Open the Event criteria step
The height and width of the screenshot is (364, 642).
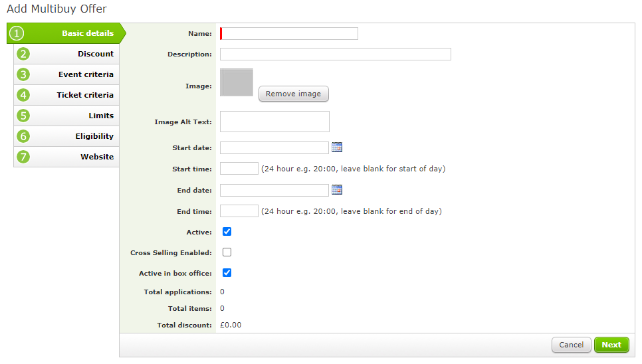pyautogui.click(x=66, y=74)
